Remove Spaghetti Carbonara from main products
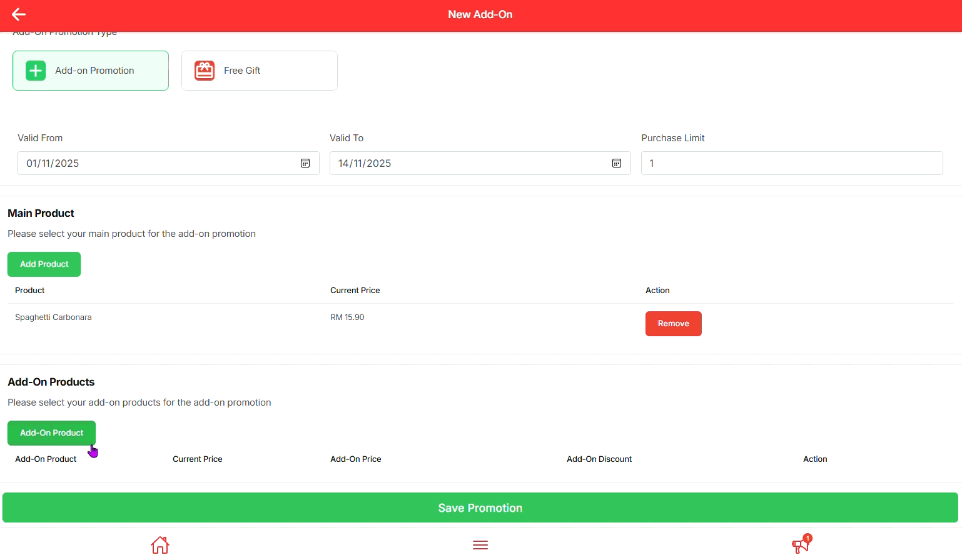The image size is (962, 560). (x=673, y=324)
